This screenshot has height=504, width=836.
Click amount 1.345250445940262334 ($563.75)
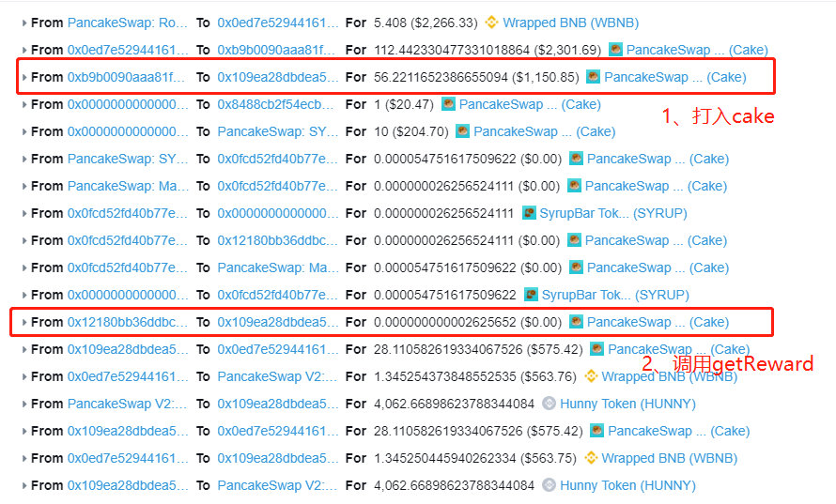point(475,458)
